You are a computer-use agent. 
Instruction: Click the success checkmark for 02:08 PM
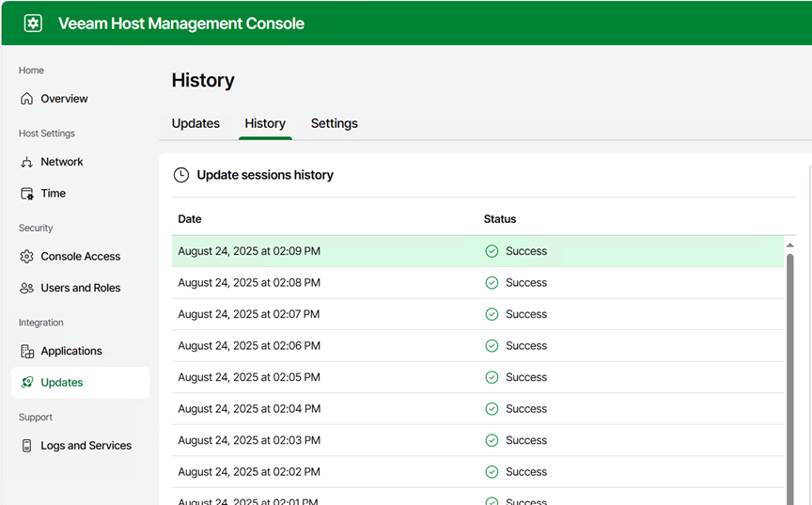coord(492,283)
